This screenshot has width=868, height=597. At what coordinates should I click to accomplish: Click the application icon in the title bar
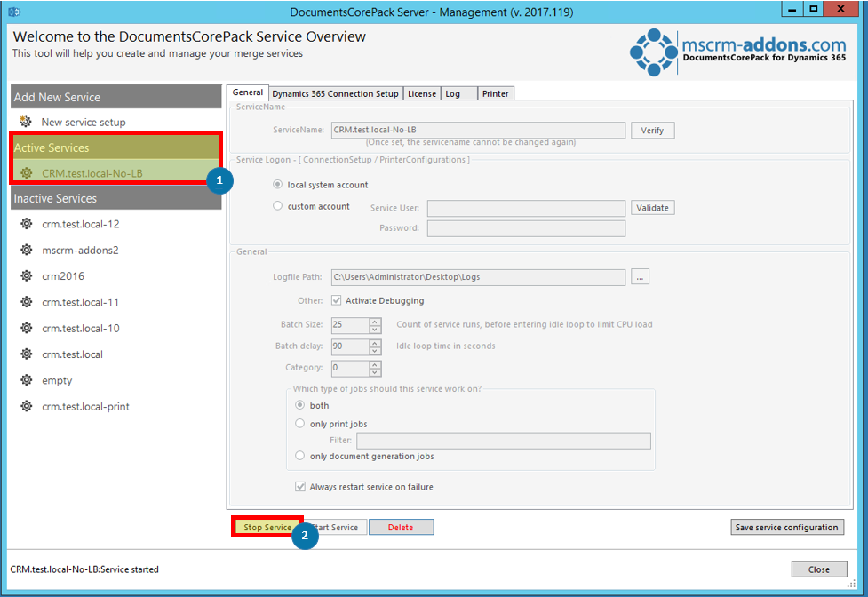point(14,12)
